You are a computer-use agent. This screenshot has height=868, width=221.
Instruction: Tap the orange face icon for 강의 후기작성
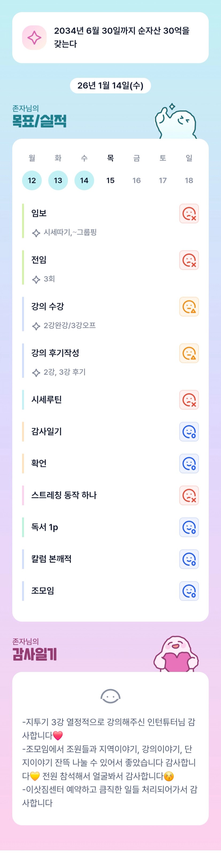[x=189, y=353]
